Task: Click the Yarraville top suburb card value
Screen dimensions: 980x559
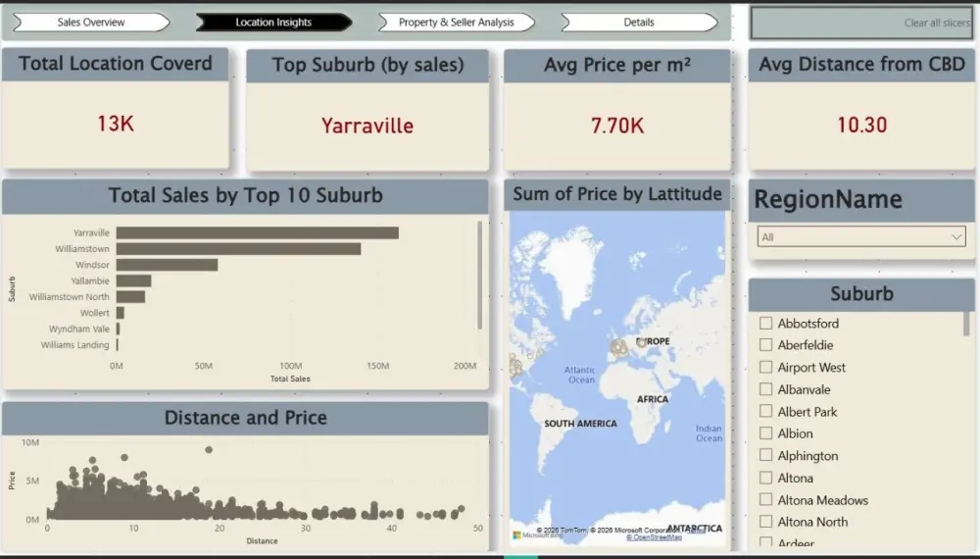Action: click(x=367, y=126)
